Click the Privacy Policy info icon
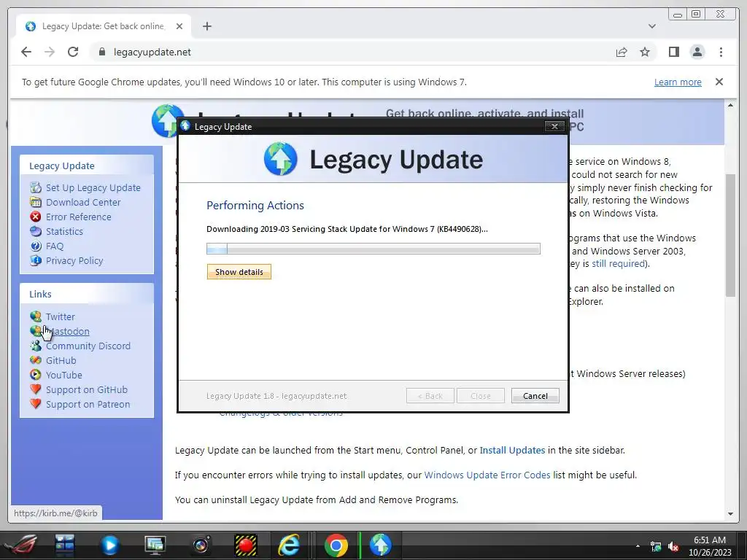The height and width of the screenshot is (560, 747). pyautogui.click(x=36, y=260)
